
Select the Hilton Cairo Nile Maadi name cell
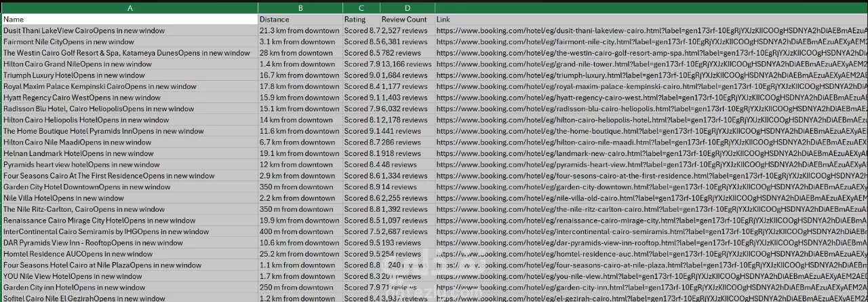130,143
